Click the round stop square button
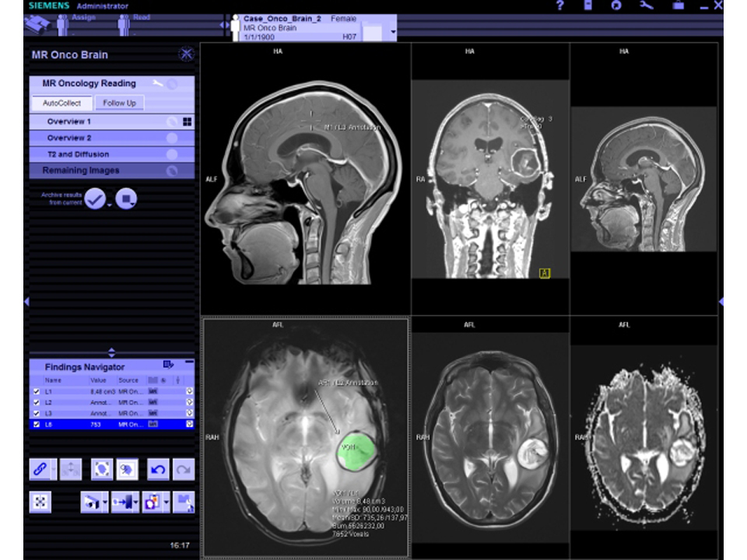This screenshot has height=560, width=747. tap(126, 198)
